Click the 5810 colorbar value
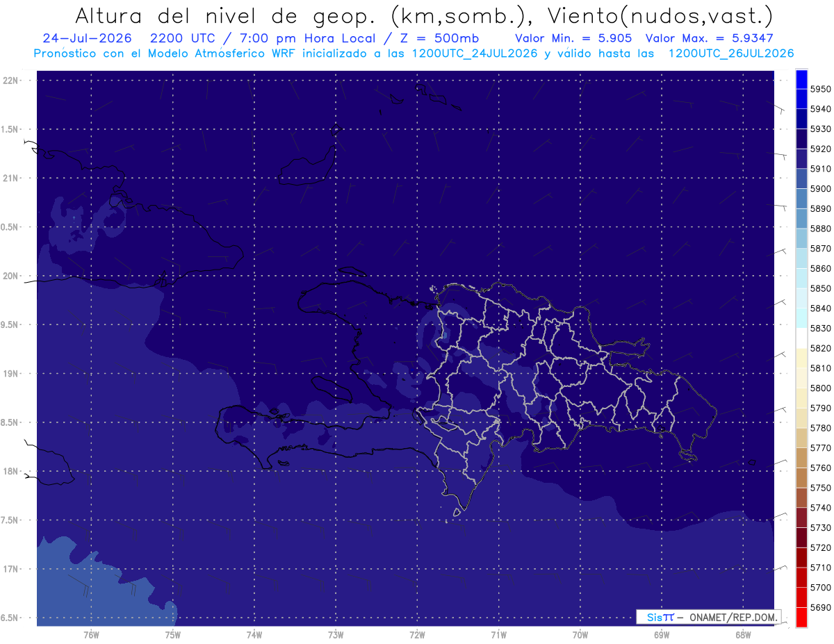The height and width of the screenshot is (644, 834). (x=820, y=368)
